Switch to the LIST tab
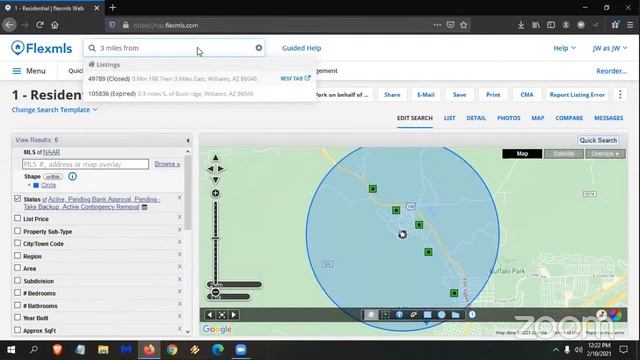The width and height of the screenshot is (640, 360). (449, 118)
